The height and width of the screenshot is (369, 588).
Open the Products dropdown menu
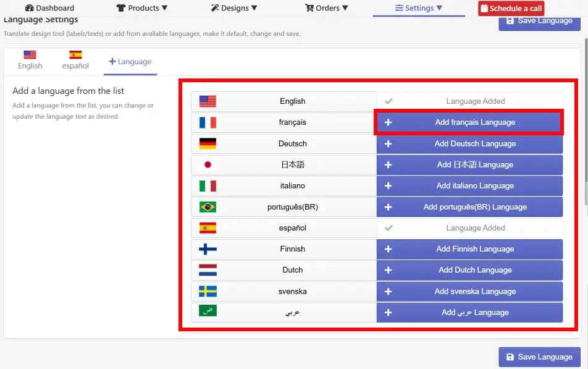[142, 8]
